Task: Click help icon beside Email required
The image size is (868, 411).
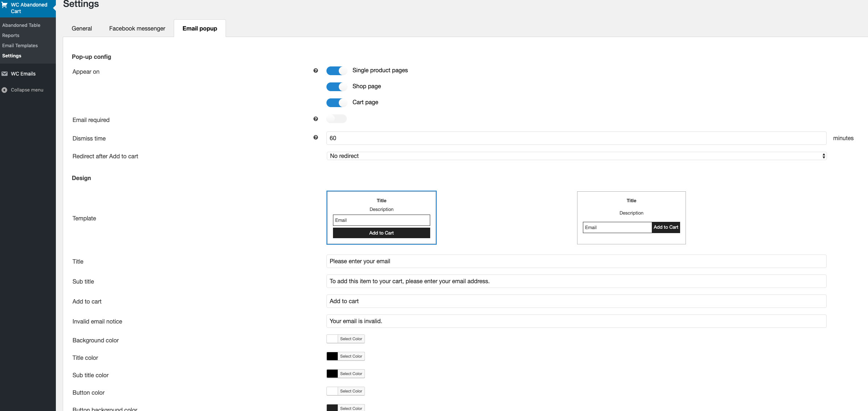Action: pyautogui.click(x=316, y=119)
